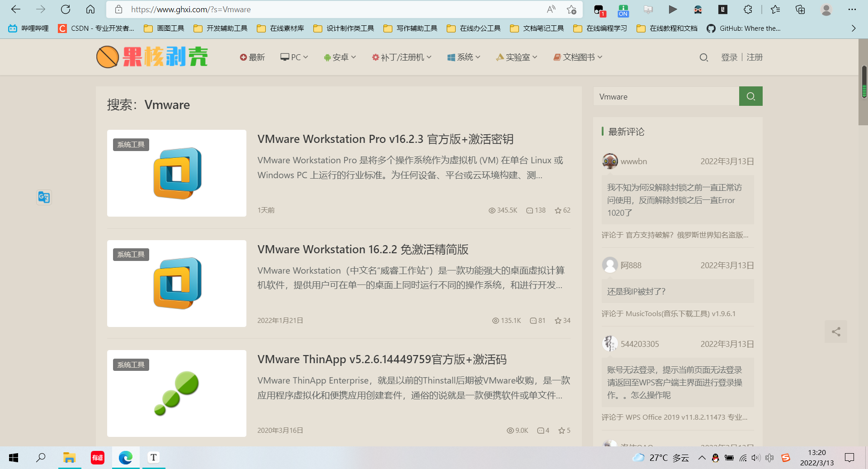Image resolution: width=868 pixels, height=469 pixels.
Task: Expand the 系统 menu dropdown
Action: (464, 57)
